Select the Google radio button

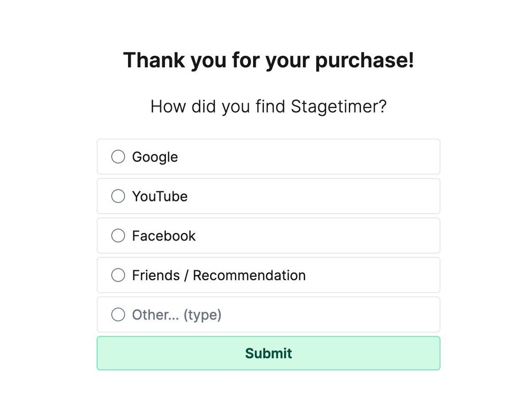[x=118, y=157]
